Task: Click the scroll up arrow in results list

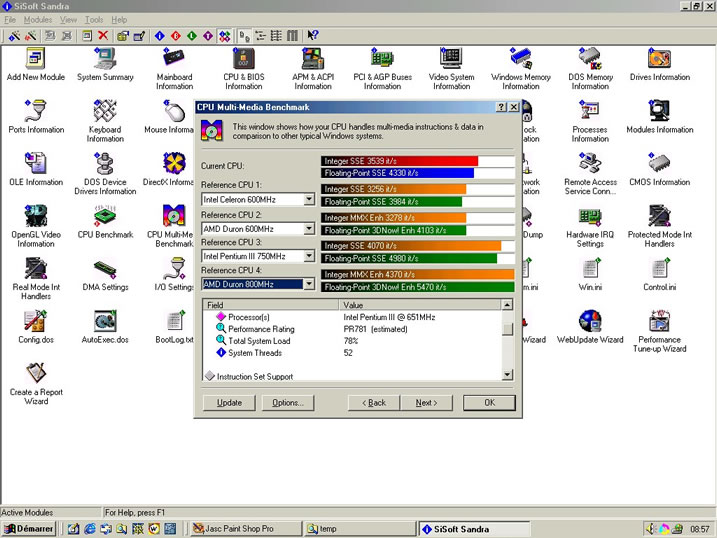Action: click(507, 304)
